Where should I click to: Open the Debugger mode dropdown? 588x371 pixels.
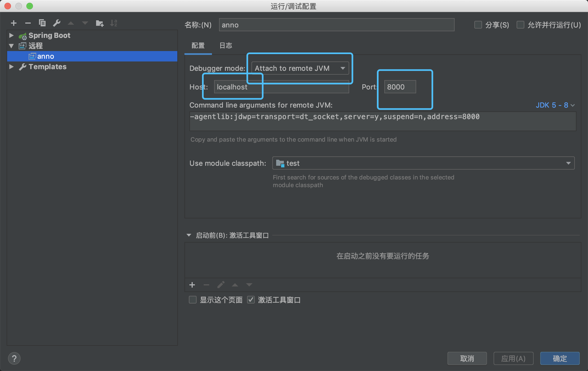point(300,68)
